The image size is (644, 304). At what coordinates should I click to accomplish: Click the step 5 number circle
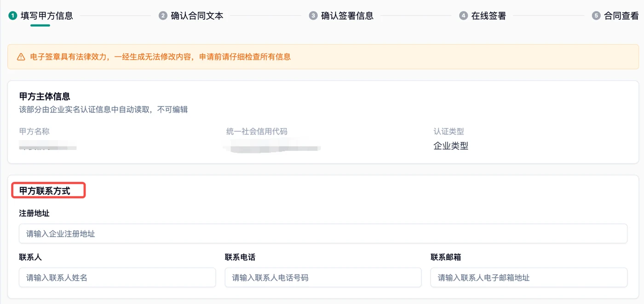tap(596, 16)
